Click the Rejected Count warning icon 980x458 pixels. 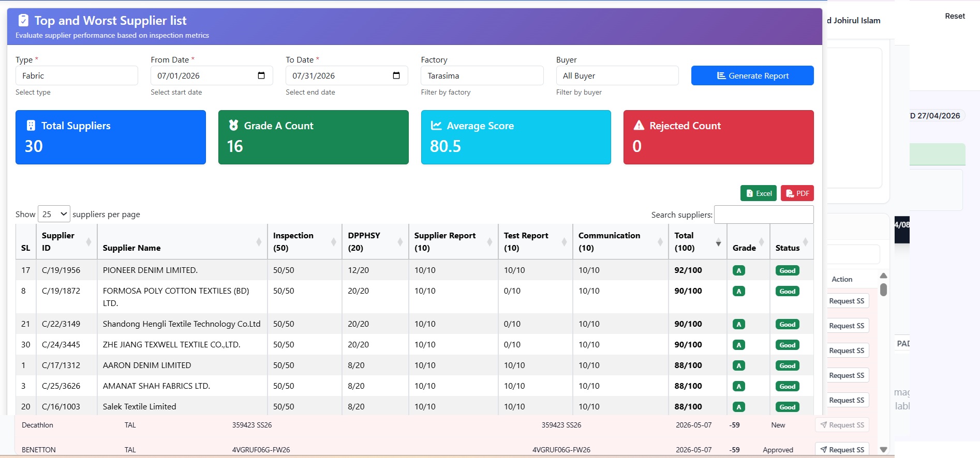(x=639, y=126)
